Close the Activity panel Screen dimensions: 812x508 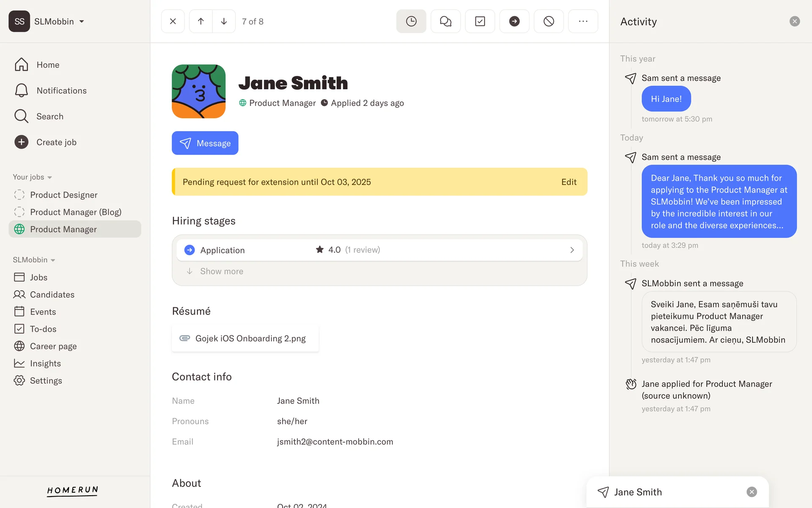[794, 21]
